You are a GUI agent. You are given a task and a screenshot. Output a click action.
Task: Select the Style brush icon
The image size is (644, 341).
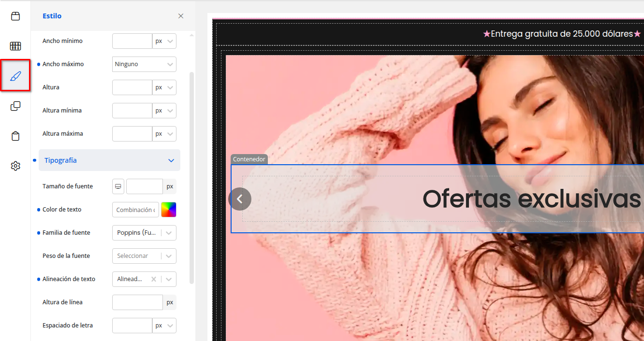pyautogui.click(x=15, y=76)
